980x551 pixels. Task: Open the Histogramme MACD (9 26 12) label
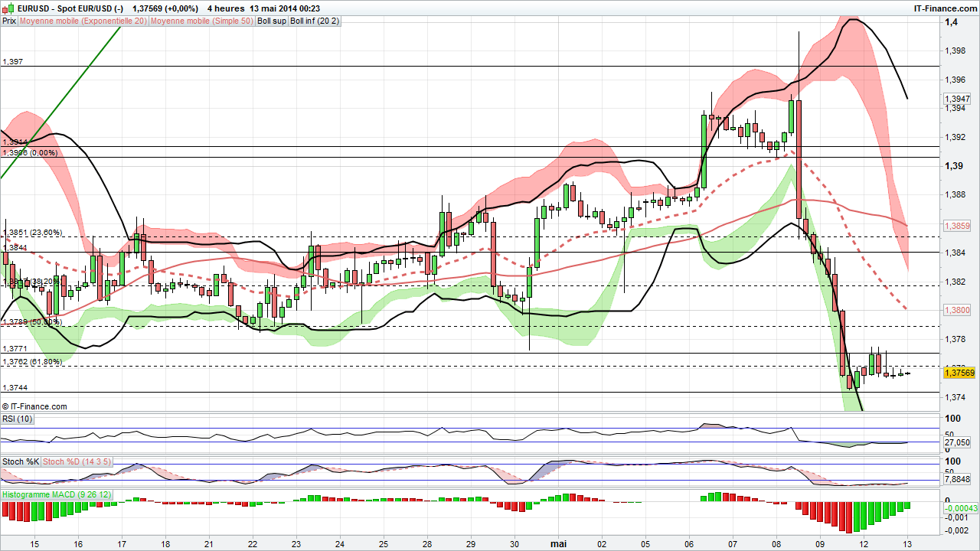point(57,495)
